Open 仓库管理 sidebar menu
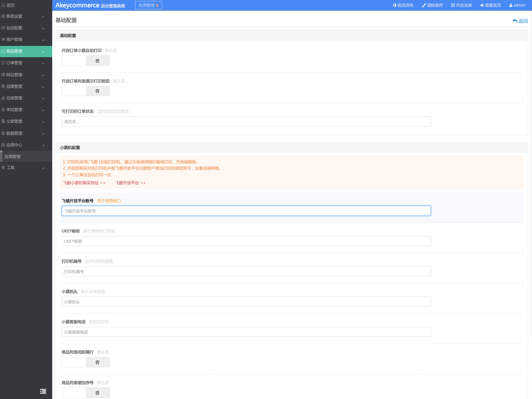The image size is (532, 399). pyautogui.click(x=26, y=98)
